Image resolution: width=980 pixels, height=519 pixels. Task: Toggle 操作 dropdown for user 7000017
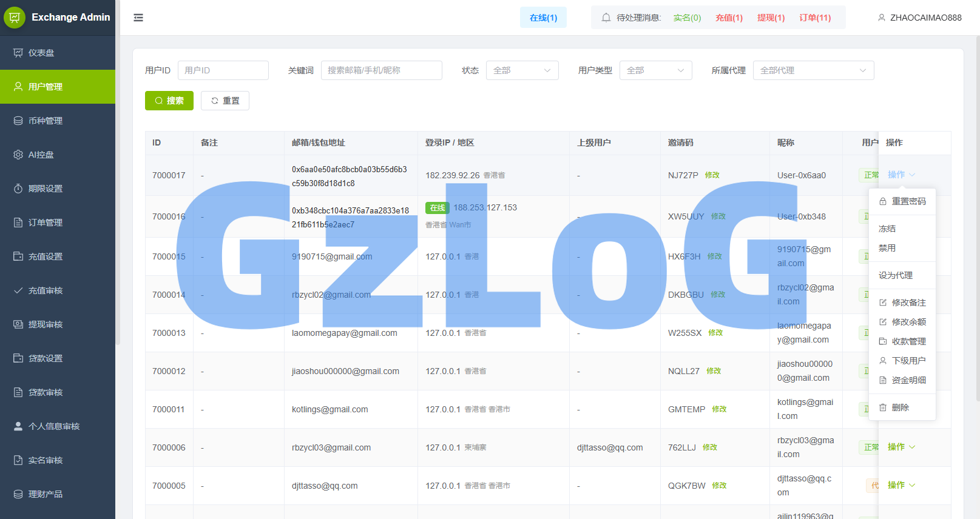[901, 175]
